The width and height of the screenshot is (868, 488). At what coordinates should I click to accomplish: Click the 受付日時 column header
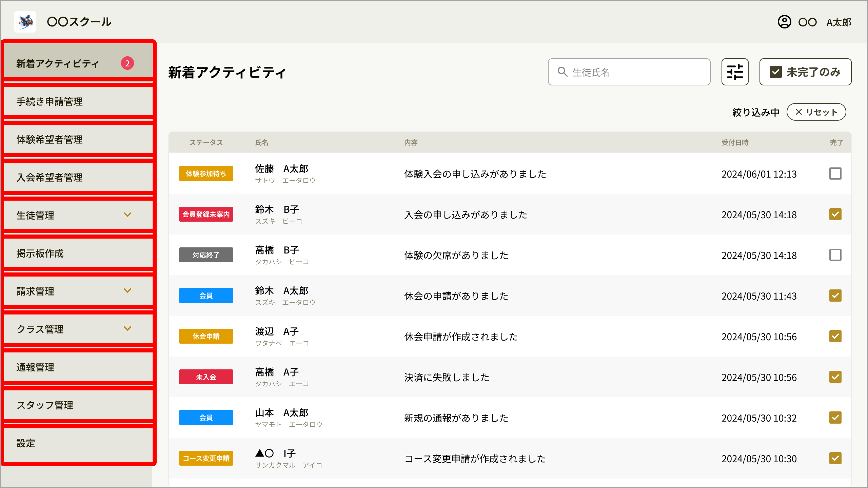[735, 143]
